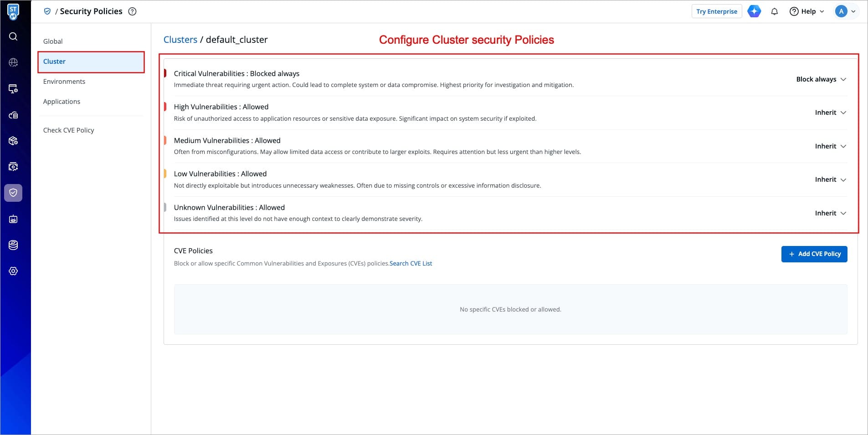This screenshot has width=868, height=435.
Task: Go to Check CVE Policy
Action: [x=68, y=130]
